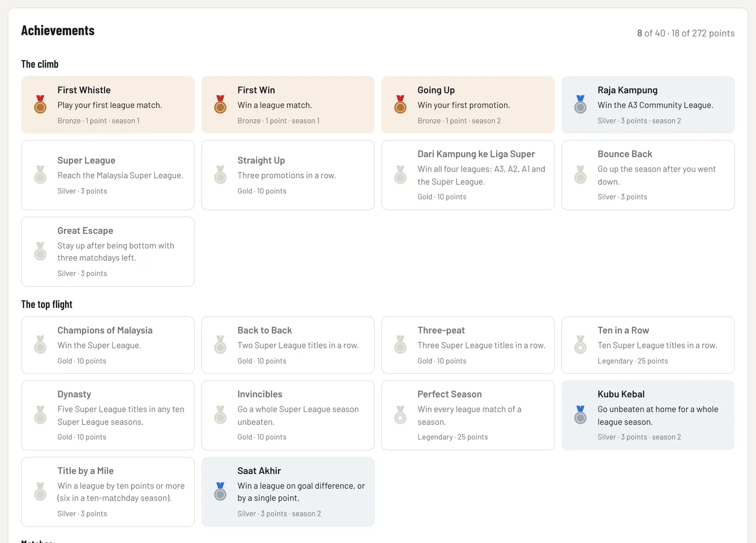Click the Going Up bronze medal icon
Viewport: 756px width, 543px height.
pyautogui.click(x=400, y=104)
